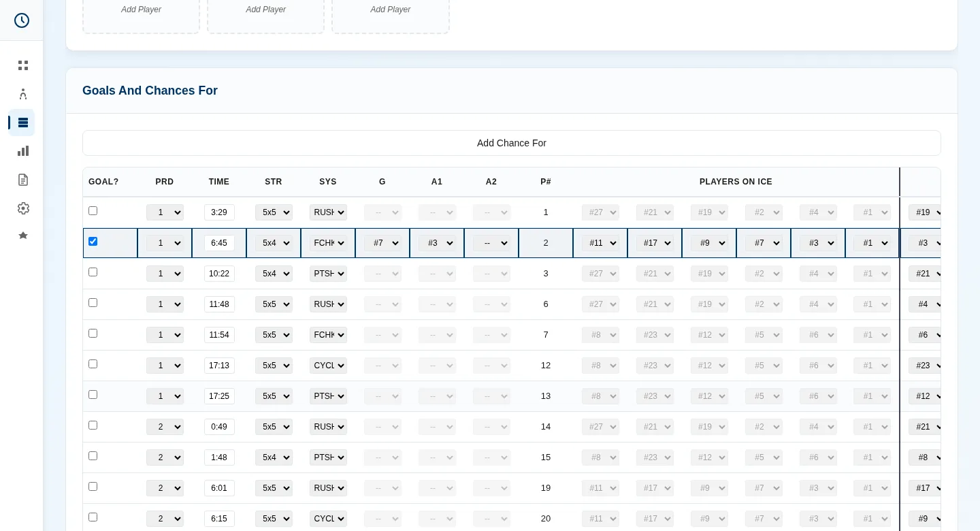Click the STR column header
The height and width of the screenshot is (531, 980).
click(x=274, y=182)
